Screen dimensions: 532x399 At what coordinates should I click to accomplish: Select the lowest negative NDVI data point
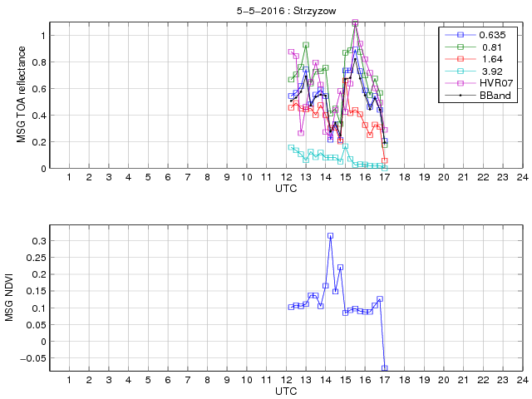pyautogui.click(x=385, y=367)
